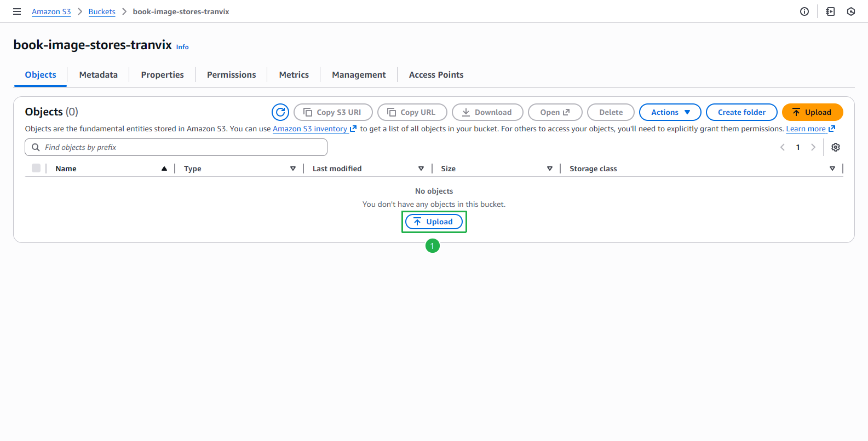Viewport: 868px width, 441px height.
Task: Click the book-image-stores-tranvix breadcrumb text
Action: 181,11
